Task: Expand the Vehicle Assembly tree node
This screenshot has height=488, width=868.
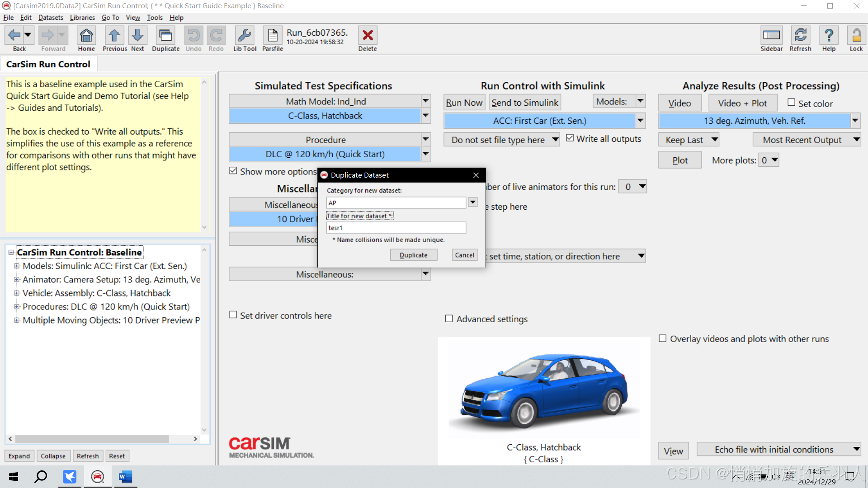Action: click(17, 293)
